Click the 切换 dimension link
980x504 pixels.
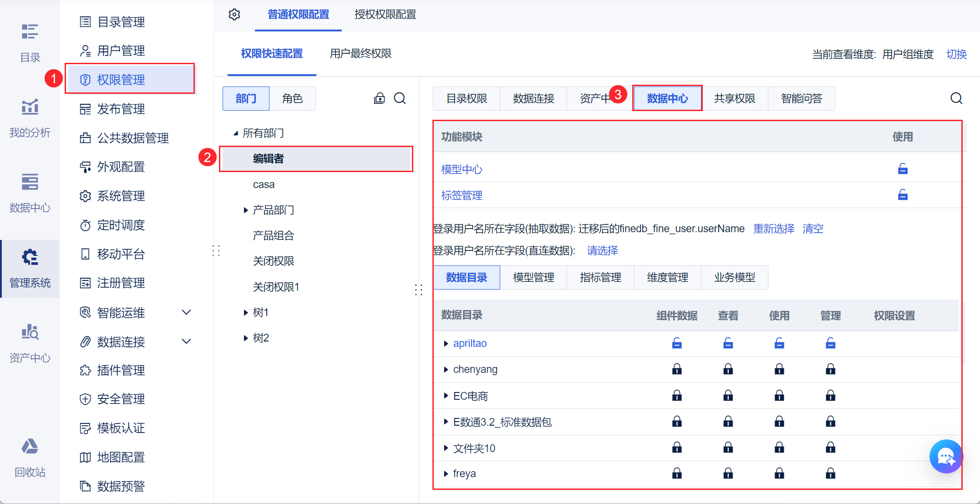[956, 54]
